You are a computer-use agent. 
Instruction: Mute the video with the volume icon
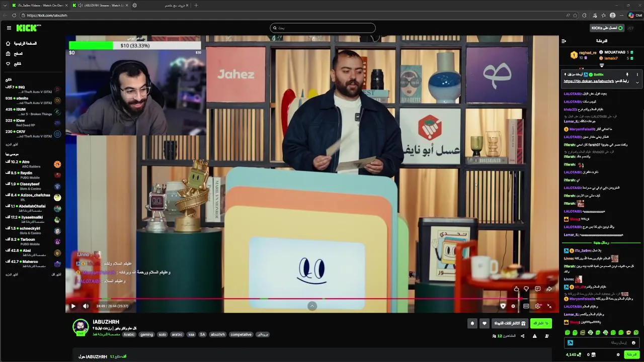(86, 306)
